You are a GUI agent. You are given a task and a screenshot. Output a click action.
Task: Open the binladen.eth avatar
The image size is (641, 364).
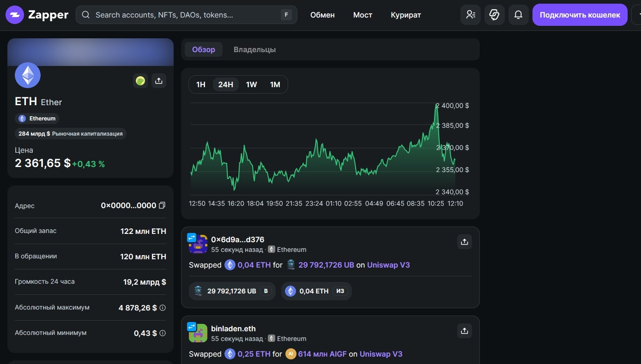[198, 333]
